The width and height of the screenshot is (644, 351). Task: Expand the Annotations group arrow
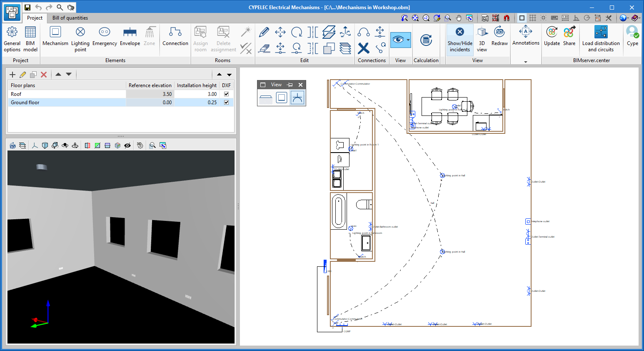click(x=526, y=62)
